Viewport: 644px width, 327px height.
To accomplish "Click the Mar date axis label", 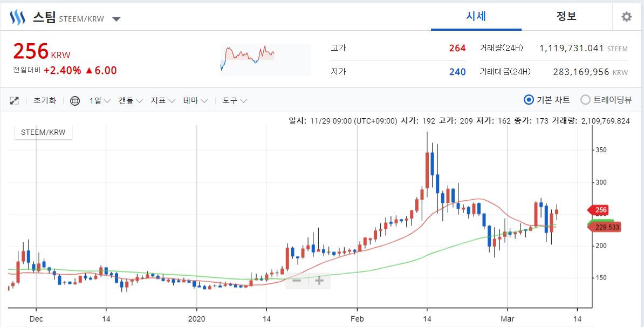I will [508, 318].
